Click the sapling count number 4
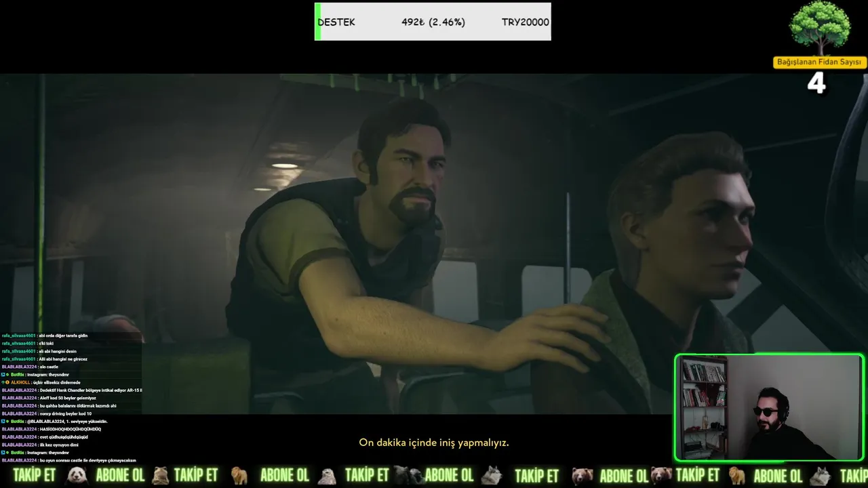The image size is (868, 488). [816, 83]
